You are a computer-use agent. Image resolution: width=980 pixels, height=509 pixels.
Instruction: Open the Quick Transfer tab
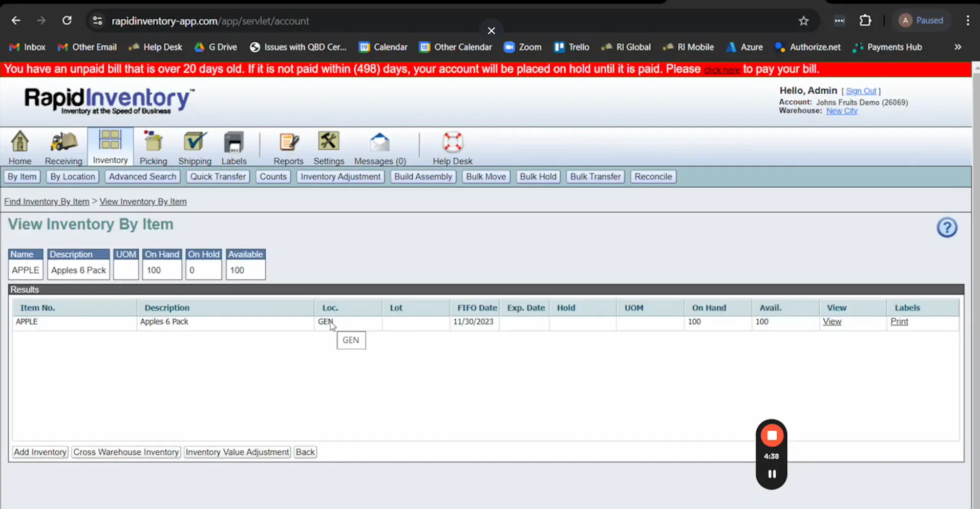(x=218, y=176)
